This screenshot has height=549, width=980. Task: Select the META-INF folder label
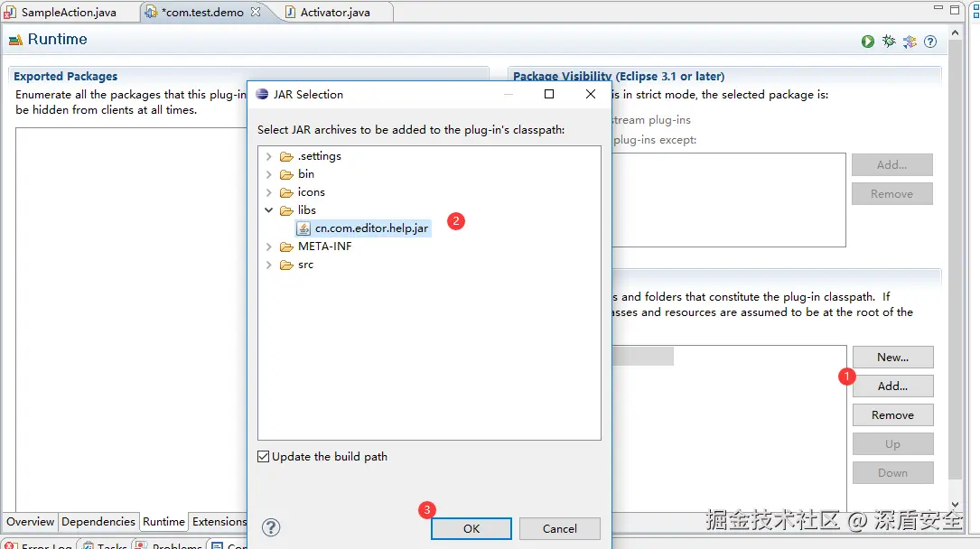[x=325, y=247]
